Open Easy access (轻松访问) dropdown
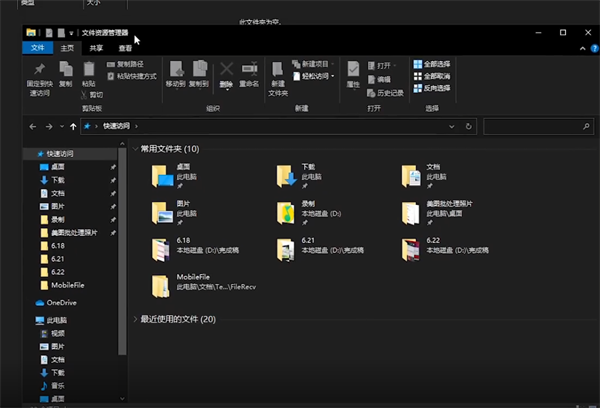 point(313,76)
